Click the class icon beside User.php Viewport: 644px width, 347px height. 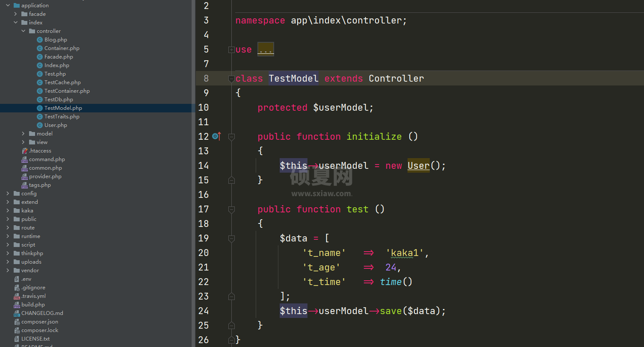coord(40,125)
